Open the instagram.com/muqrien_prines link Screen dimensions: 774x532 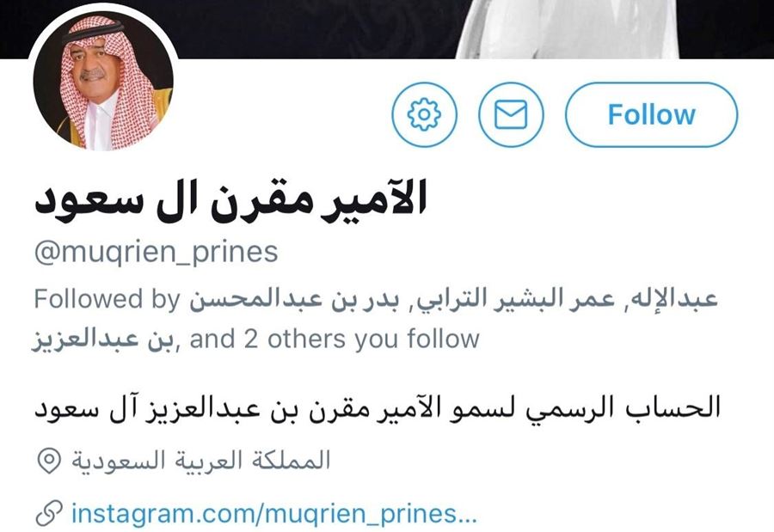(274, 513)
